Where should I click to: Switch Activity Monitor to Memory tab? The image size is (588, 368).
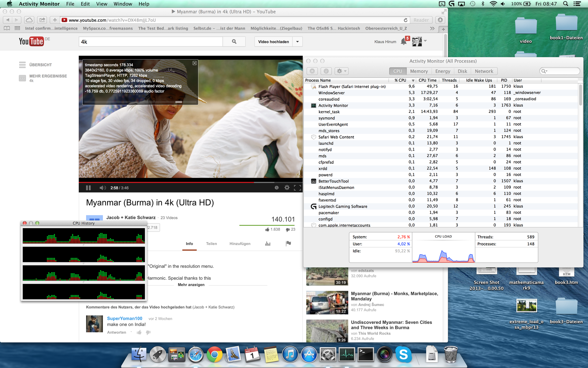click(x=419, y=71)
